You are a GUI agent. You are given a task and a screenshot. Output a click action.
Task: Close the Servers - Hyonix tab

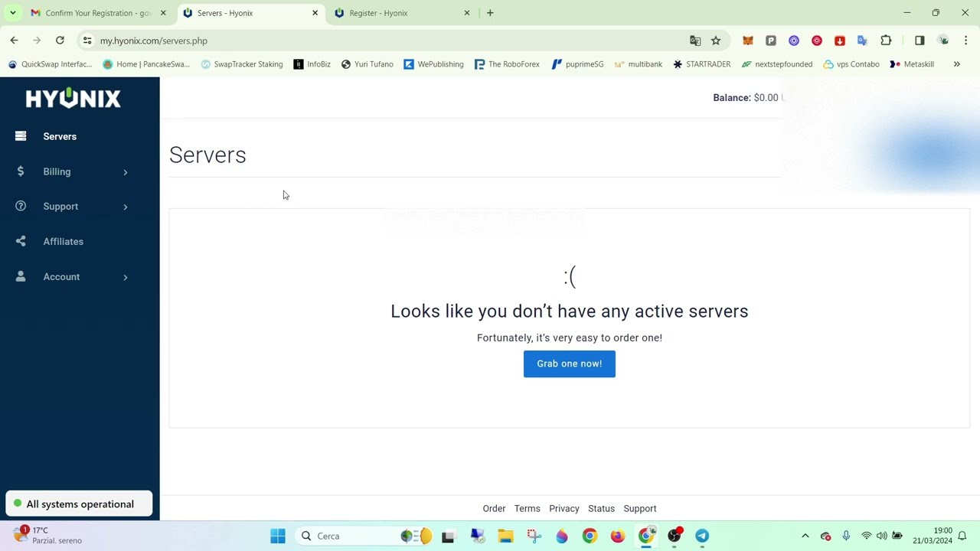[315, 13]
